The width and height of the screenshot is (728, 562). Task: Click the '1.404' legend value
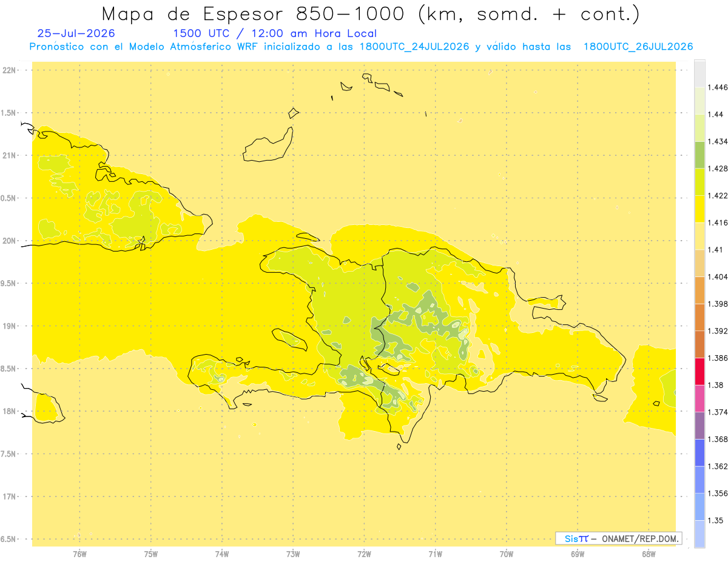[x=717, y=276]
